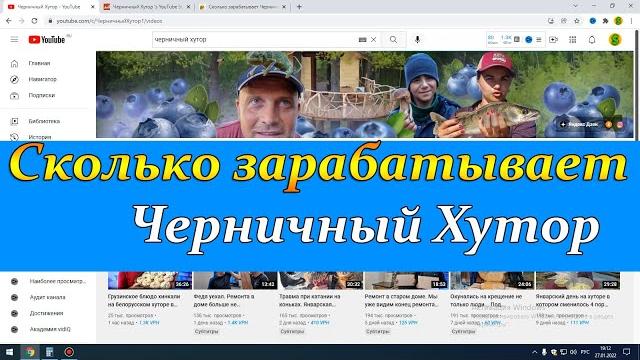Close the Сколько зарабатывает tab
This screenshot has height=360, width=640.
(284, 7)
